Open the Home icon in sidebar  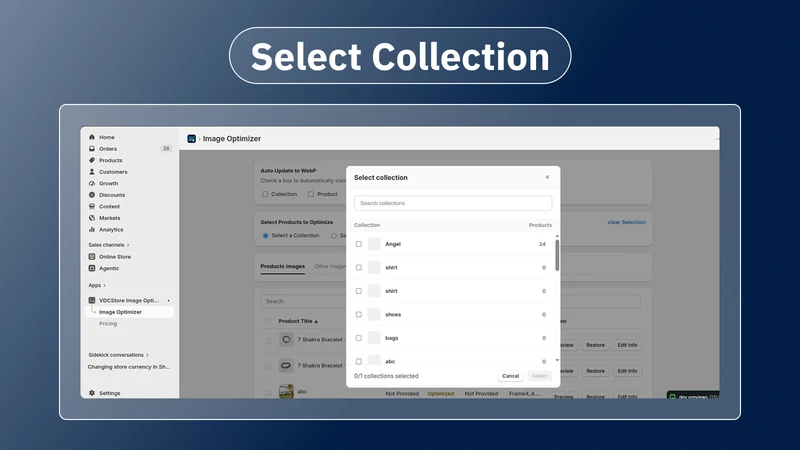(92, 137)
